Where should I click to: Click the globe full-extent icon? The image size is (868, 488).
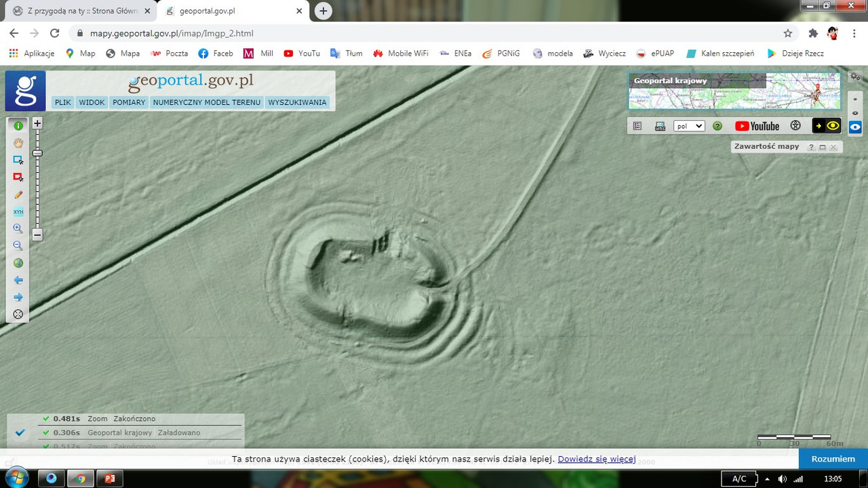point(18,263)
